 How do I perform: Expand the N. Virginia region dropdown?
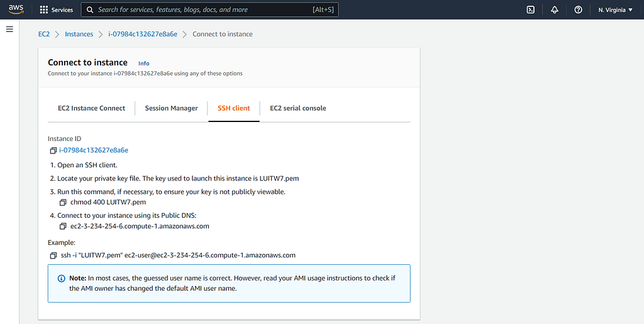(x=615, y=10)
